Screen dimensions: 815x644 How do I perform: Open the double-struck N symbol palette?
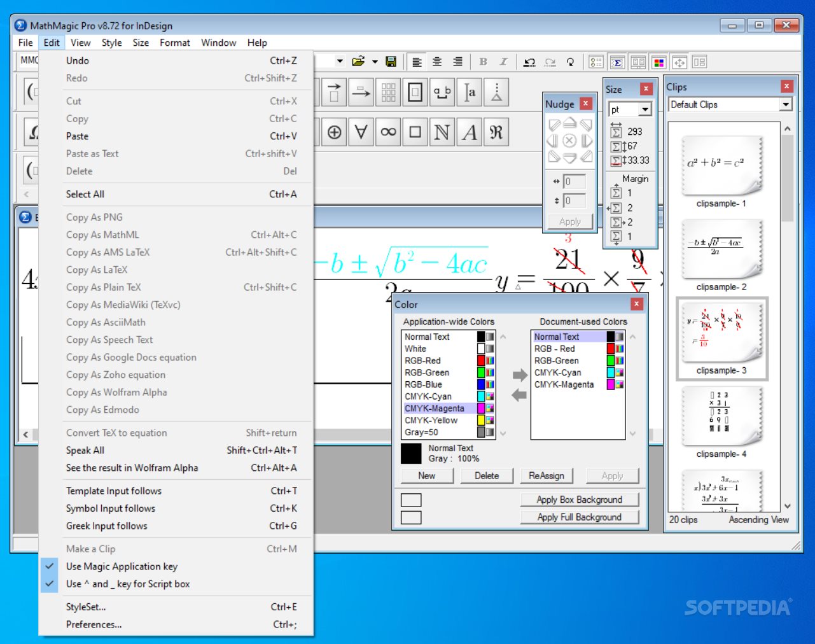click(442, 132)
